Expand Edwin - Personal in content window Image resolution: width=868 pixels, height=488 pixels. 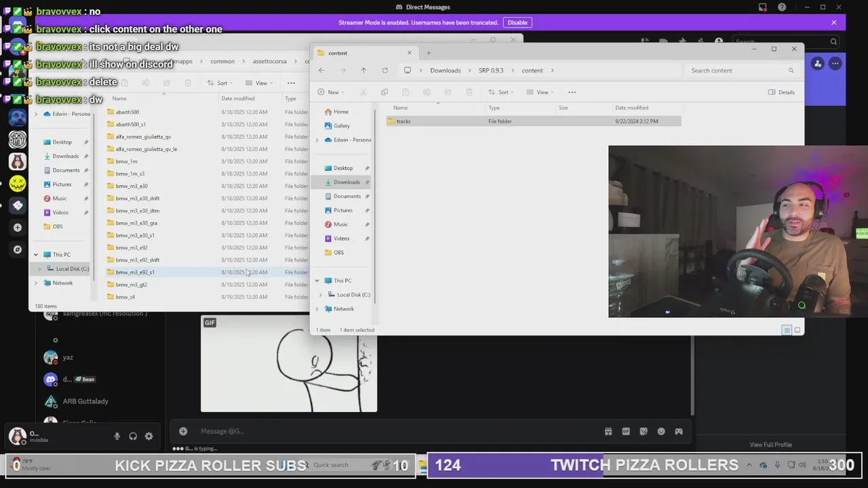(x=317, y=140)
